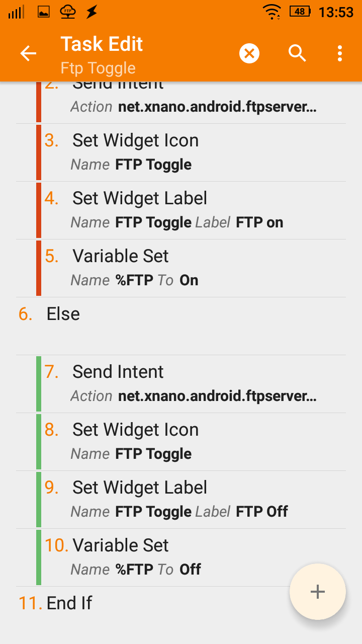Image resolution: width=362 pixels, height=644 pixels.
Task: Open the three-dot overflow menu
Action: click(340, 53)
